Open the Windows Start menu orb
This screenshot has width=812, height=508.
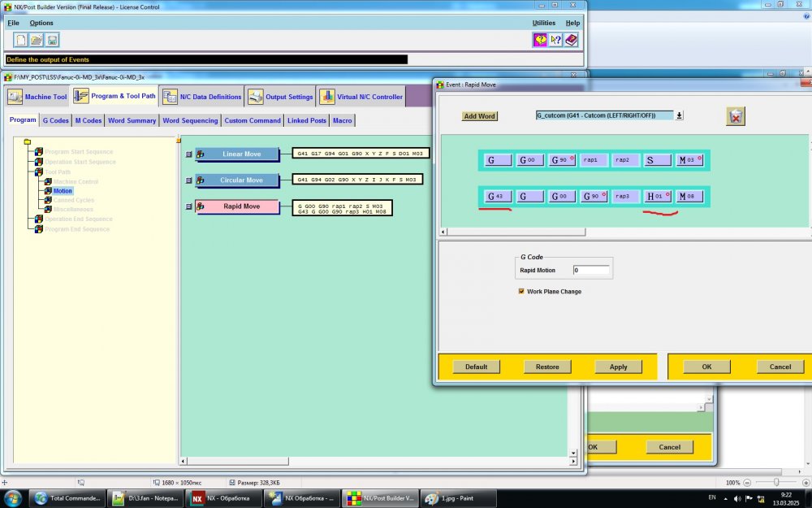[12, 498]
